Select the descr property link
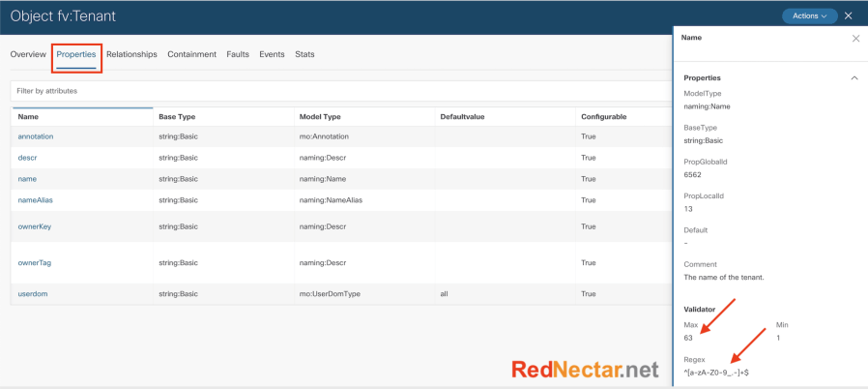The image size is (868, 389). 27,158
